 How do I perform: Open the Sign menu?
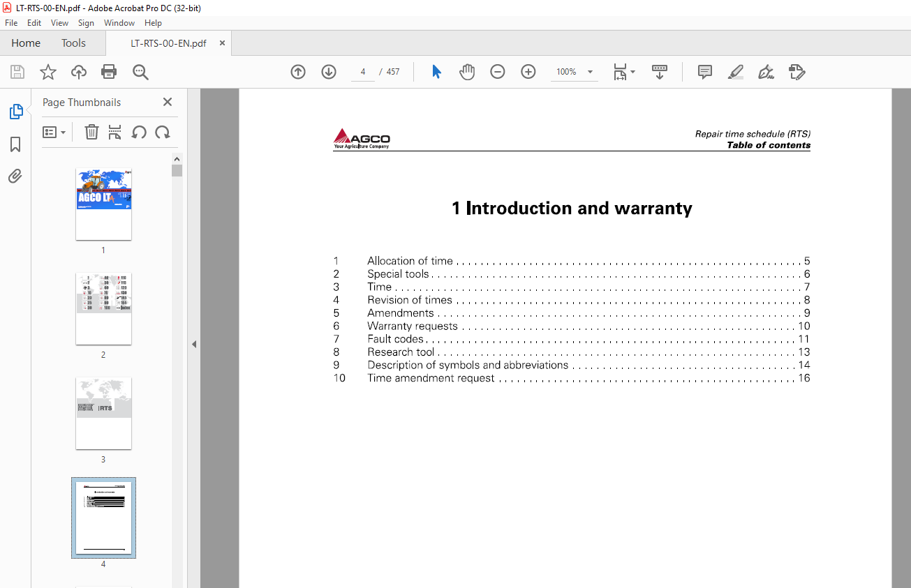tap(86, 23)
